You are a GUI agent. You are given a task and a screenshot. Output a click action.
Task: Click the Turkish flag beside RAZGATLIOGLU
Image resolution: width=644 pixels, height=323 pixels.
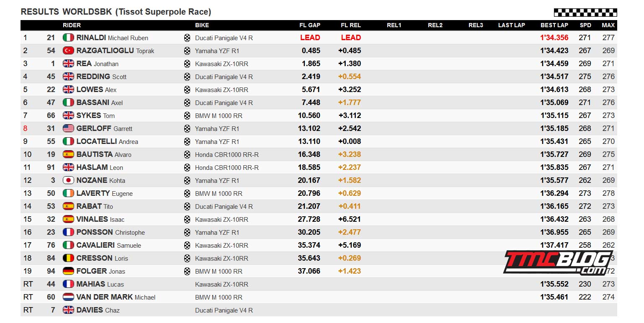point(68,51)
